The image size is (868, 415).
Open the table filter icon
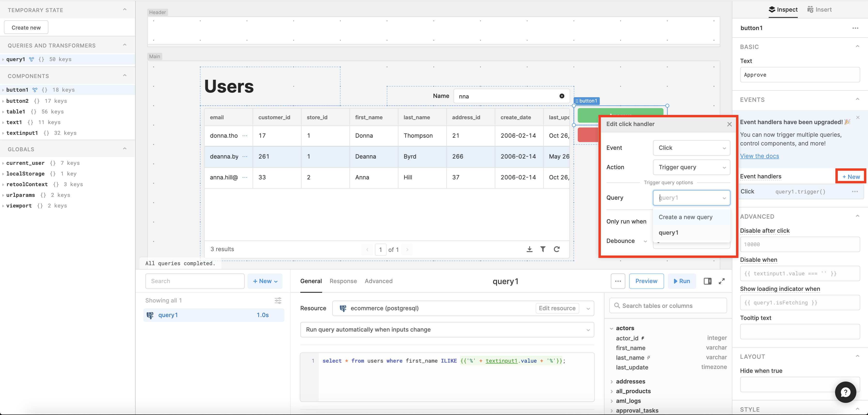pos(543,249)
